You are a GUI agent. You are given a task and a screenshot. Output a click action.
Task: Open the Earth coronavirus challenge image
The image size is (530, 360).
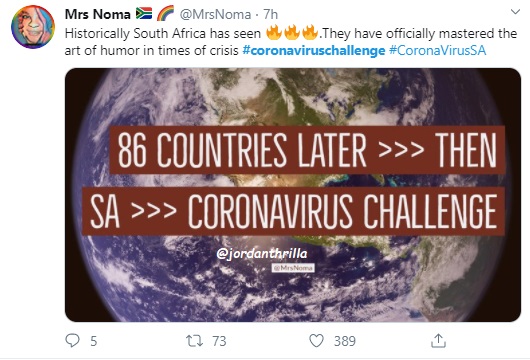coord(293,195)
